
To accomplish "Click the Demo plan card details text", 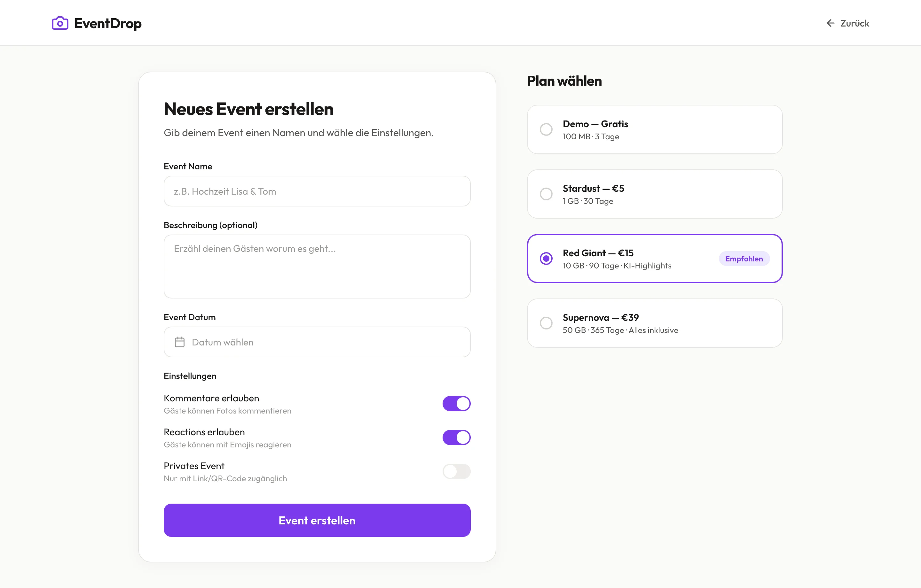I will (591, 136).
